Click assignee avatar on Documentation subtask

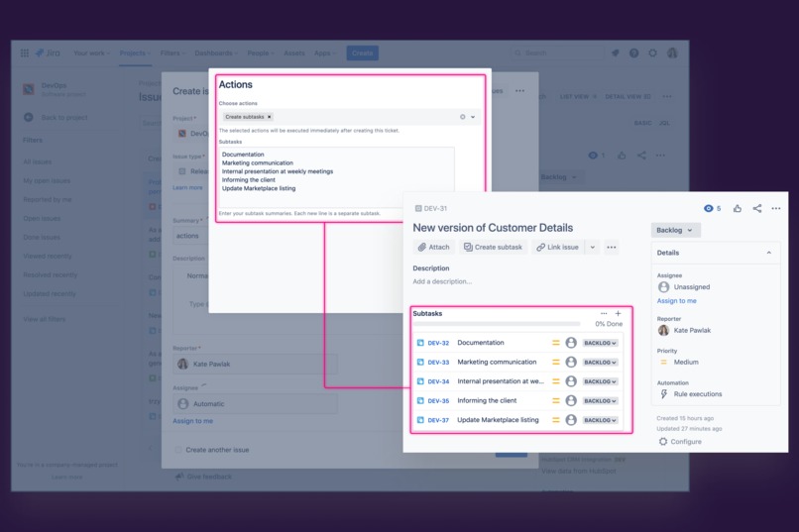click(571, 343)
